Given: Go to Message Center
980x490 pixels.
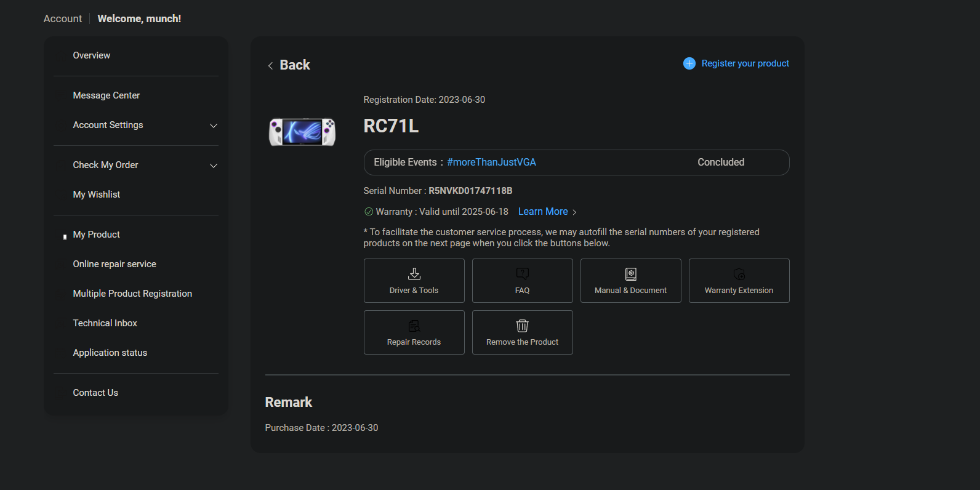Looking at the screenshot, I should click(x=106, y=95).
